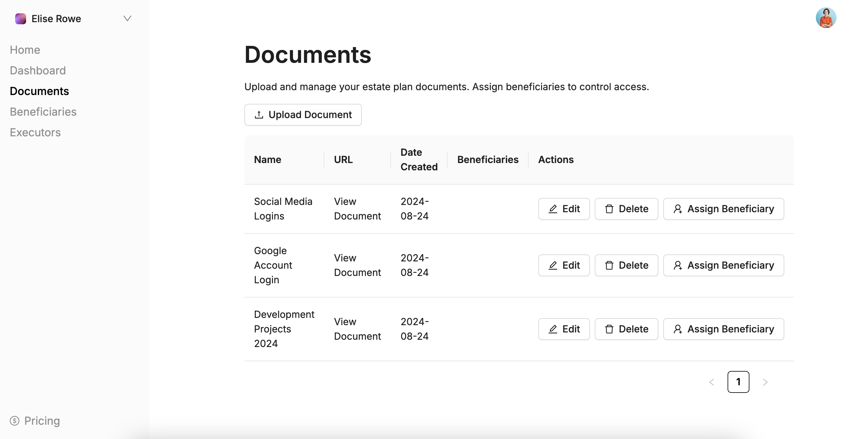
Task: Click the date 2024-08-24 in Development Projects row
Action: click(415, 329)
